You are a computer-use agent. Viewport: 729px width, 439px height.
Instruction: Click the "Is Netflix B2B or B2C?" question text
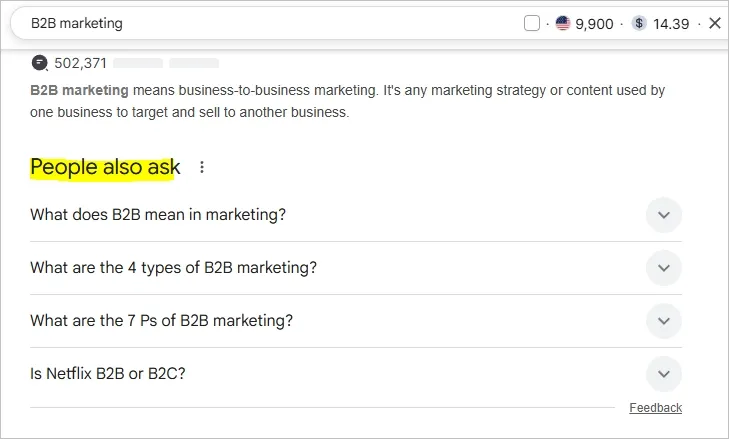click(108, 374)
